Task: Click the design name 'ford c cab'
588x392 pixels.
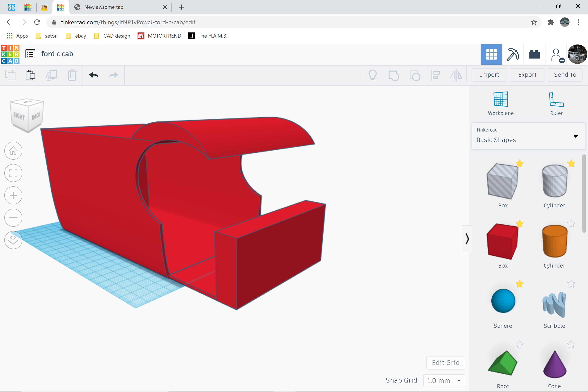Action: (x=57, y=54)
